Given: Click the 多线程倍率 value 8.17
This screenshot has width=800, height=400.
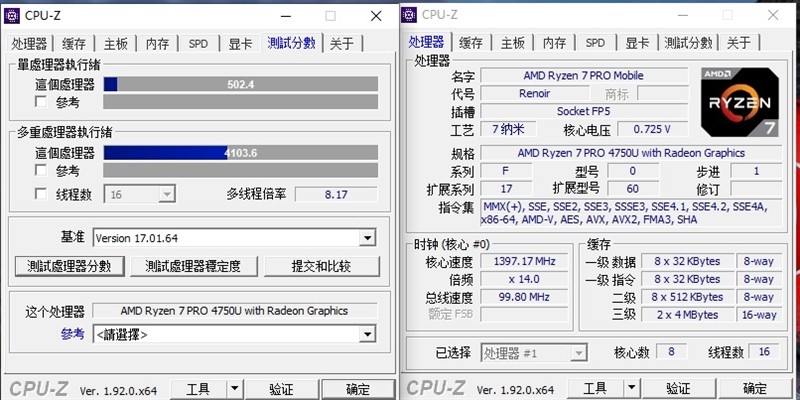Looking at the screenshot, I should pos(336,194).
